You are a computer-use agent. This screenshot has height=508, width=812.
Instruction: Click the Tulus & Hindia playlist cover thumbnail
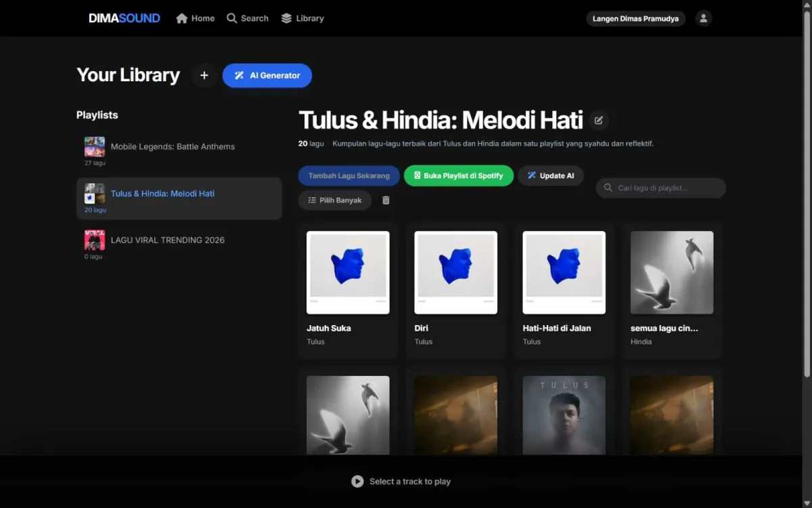pyautogui.click(x=95, y=194)
